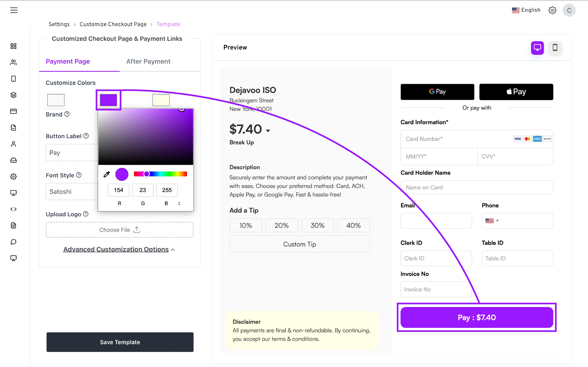The width and height of the screenshot is (588, 367).
Task: Switch to the After Payment tab
Action: point(148,61)
